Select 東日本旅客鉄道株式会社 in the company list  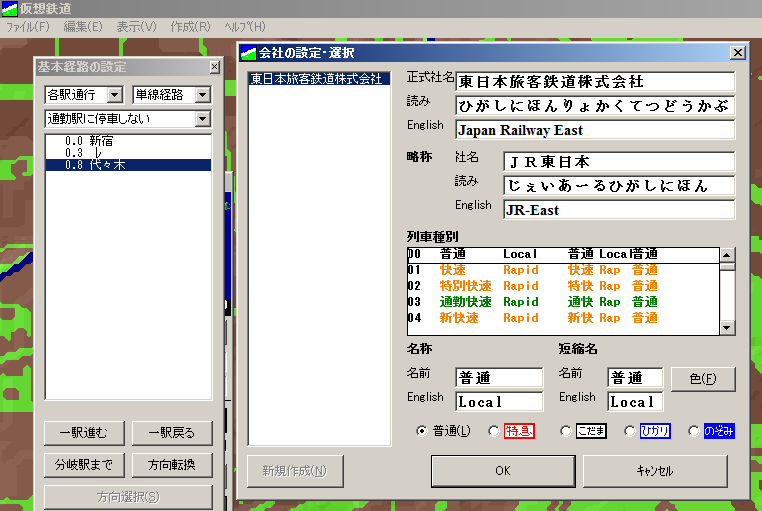click(319, 79)
